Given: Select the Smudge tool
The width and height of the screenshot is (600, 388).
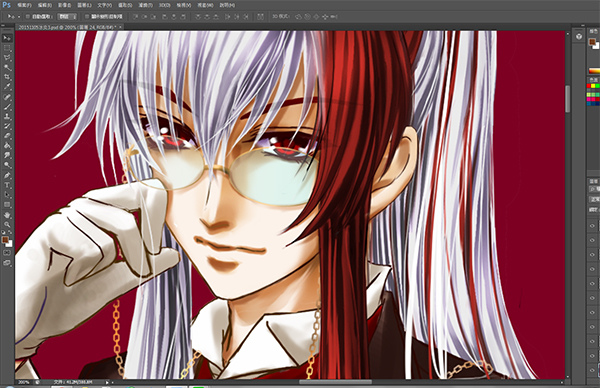Looking at the screenshot, I should [x=7, y=155].
